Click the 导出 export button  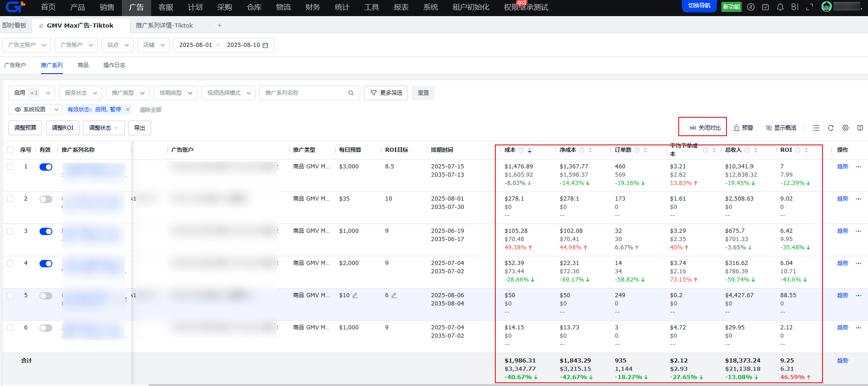140,128
